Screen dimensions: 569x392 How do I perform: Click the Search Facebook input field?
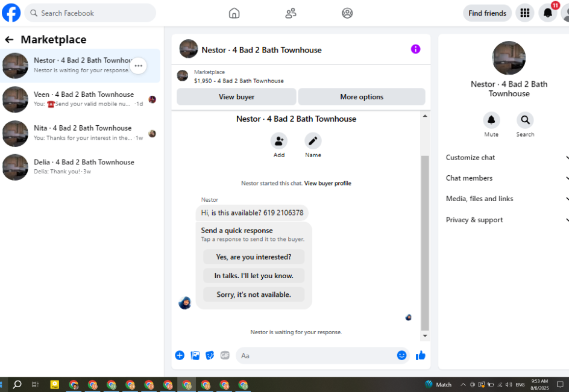click(90, 13)
